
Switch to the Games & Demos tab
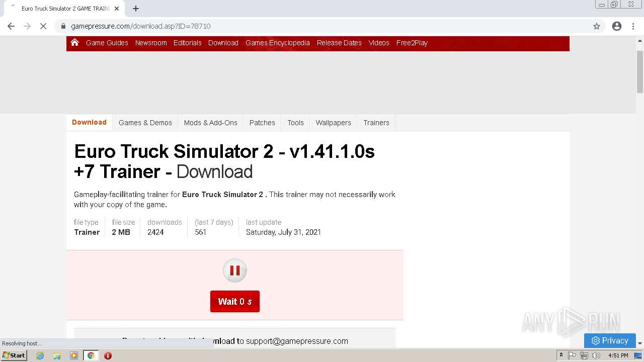(x=145, y=123)
